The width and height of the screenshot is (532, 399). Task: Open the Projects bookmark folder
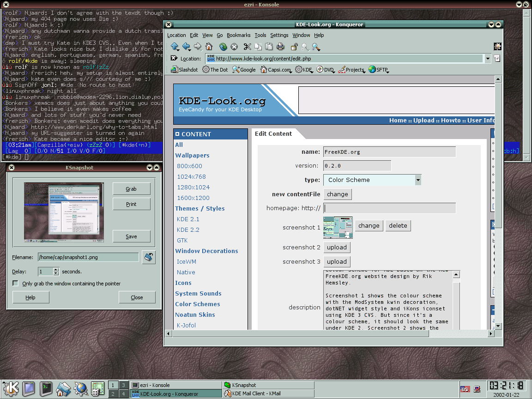pos(351,70)
